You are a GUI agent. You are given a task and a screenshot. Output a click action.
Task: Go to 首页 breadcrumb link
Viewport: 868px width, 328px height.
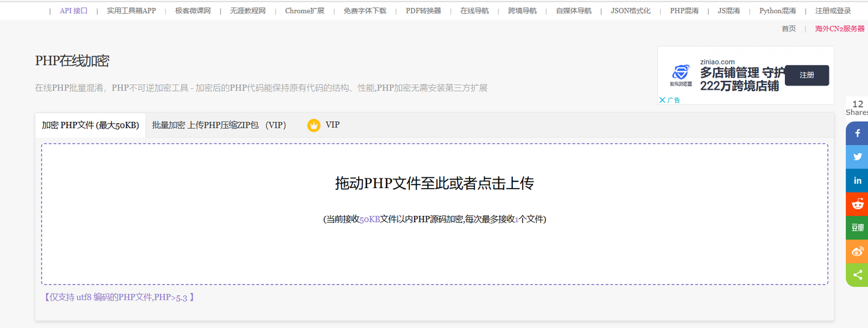coord(788,28)
